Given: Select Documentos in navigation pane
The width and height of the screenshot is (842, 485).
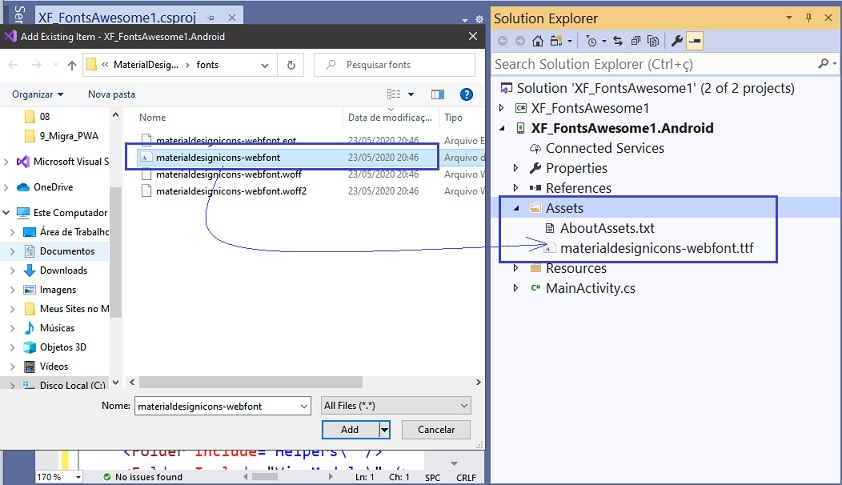Looking at the screenshot, I should click(67, 251).
